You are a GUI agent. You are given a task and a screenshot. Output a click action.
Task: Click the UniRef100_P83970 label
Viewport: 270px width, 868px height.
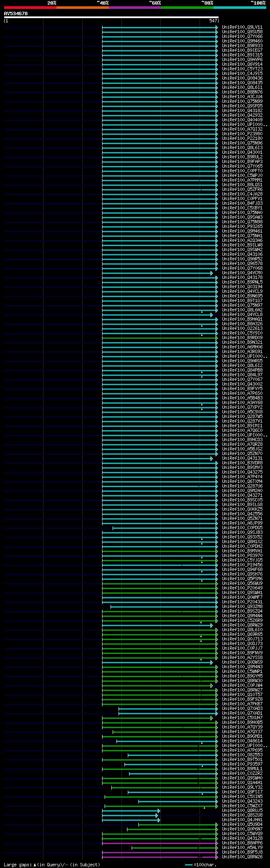242,555
